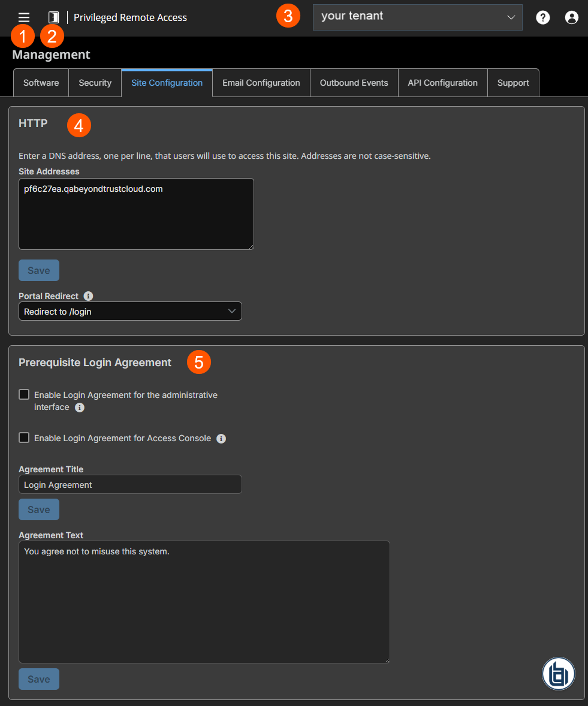Open help via the question mark icon

pos(542,17)
